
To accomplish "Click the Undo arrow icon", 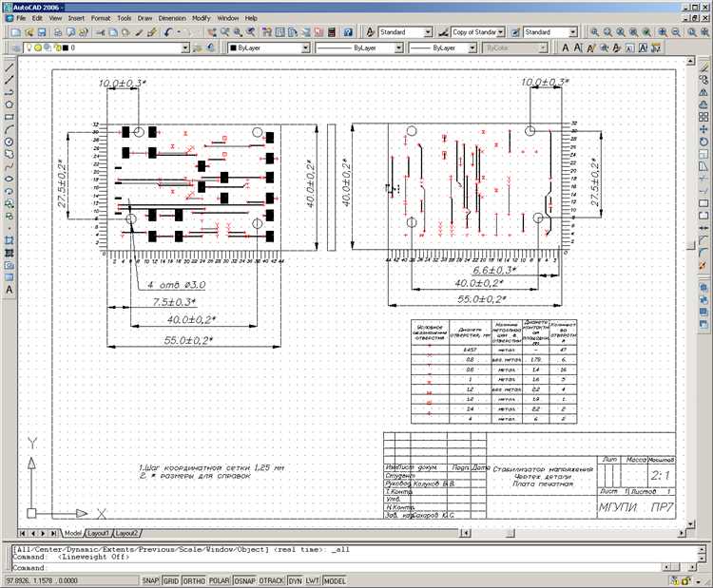I will point(167,31).
